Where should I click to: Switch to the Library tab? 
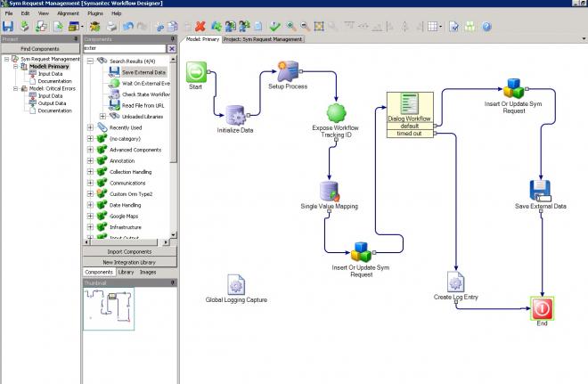(126, 272)
